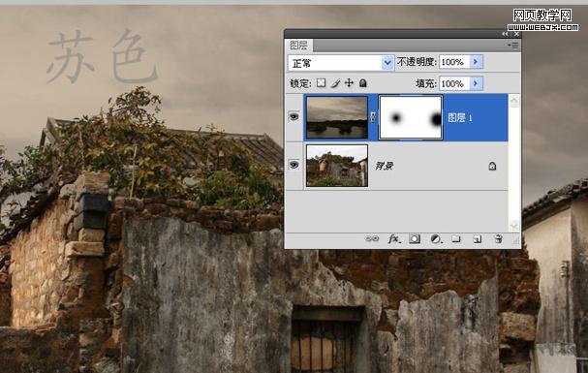588x373 pixels.
Task: Open the 填充 slider arrow
Action: pyautogui.click(x=476, y=83)
